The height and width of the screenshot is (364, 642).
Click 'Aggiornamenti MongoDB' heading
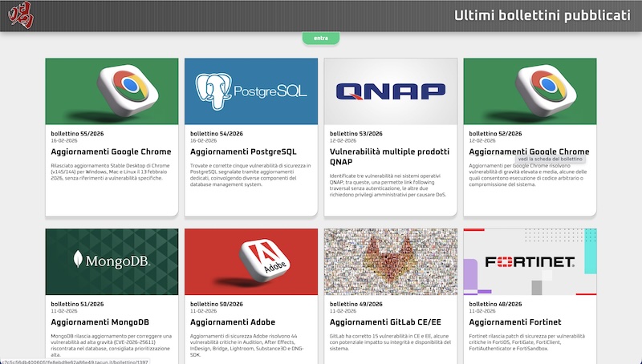97,322
